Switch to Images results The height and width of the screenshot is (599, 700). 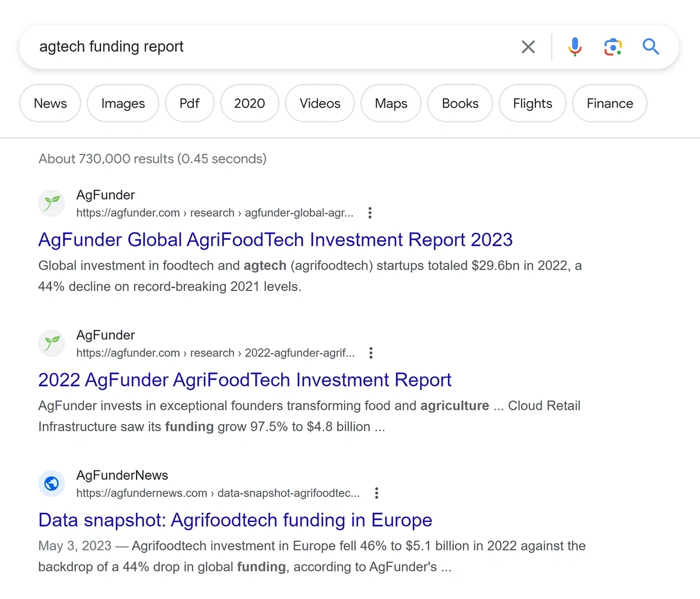123,103
